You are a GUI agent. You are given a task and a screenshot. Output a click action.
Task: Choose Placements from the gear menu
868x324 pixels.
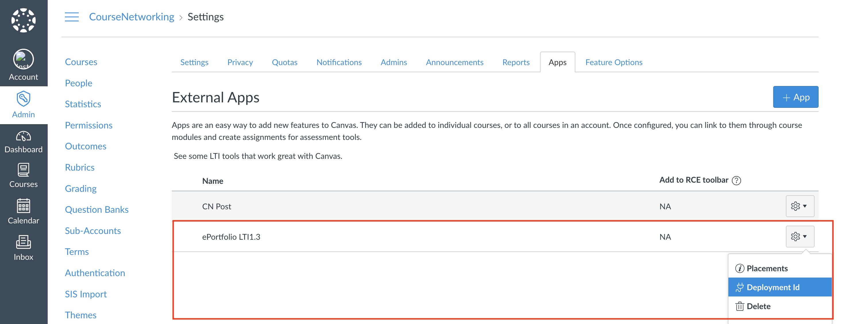pyautogui.click(x=767, y=268)
